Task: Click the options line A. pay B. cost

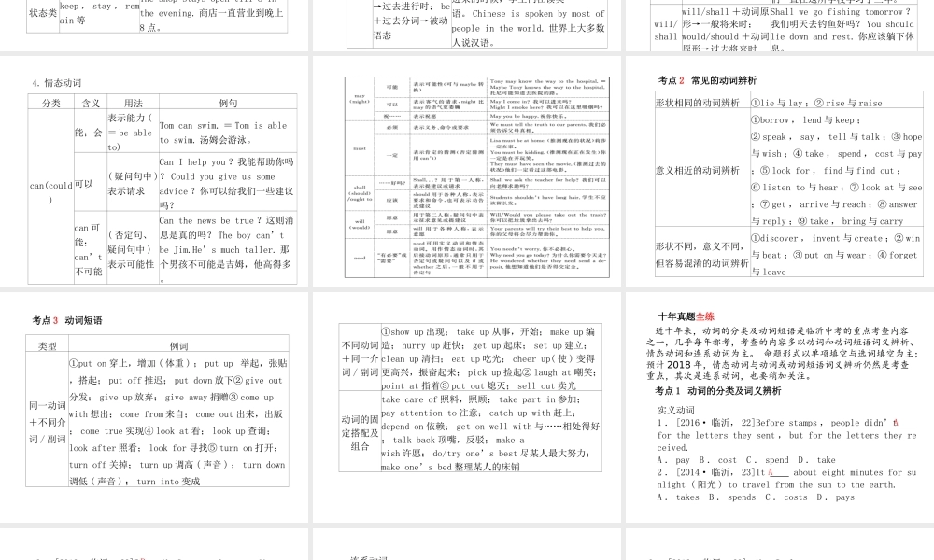Action: 746,459
